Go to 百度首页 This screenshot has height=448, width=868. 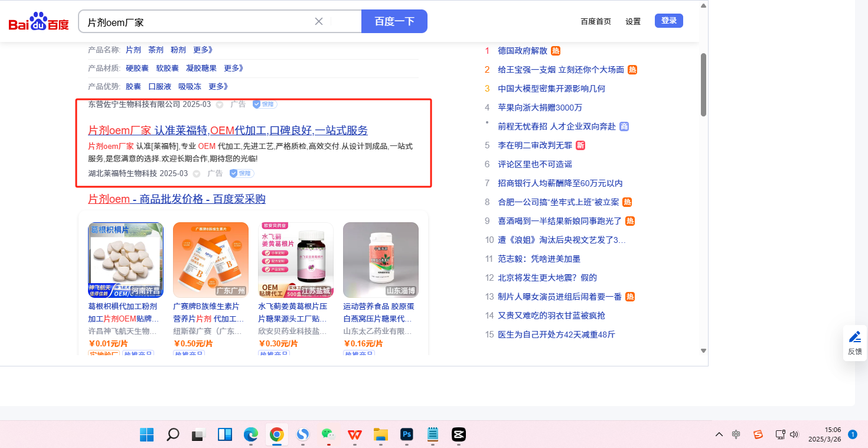pos(596,21)
